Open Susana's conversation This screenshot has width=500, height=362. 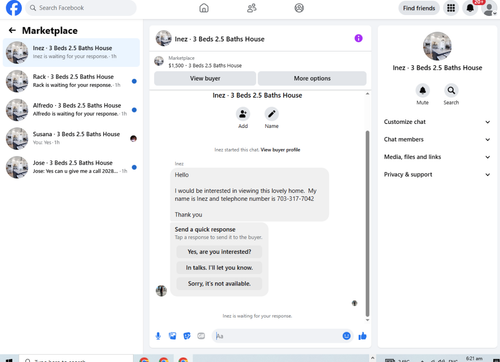click(71, 138)
